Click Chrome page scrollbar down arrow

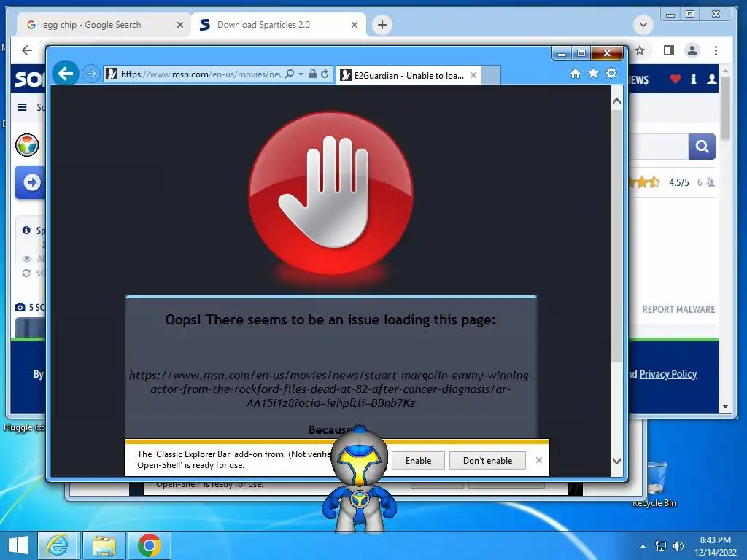point(725,407)
